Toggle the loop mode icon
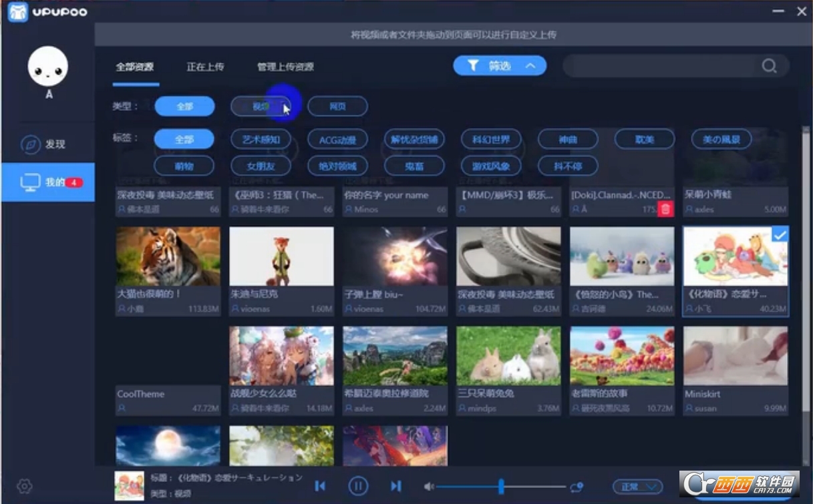The width and height of the screenshot is (813, 504). click(x=577, y=487)
